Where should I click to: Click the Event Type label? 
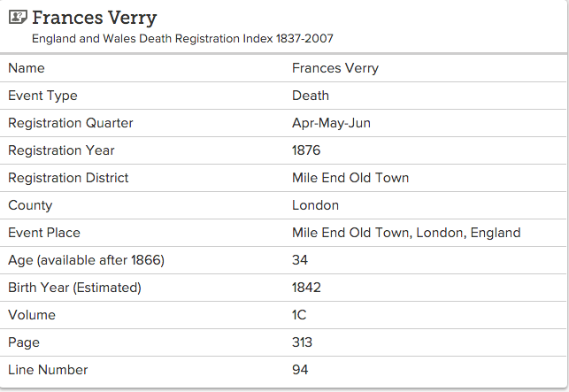point(42,96)
